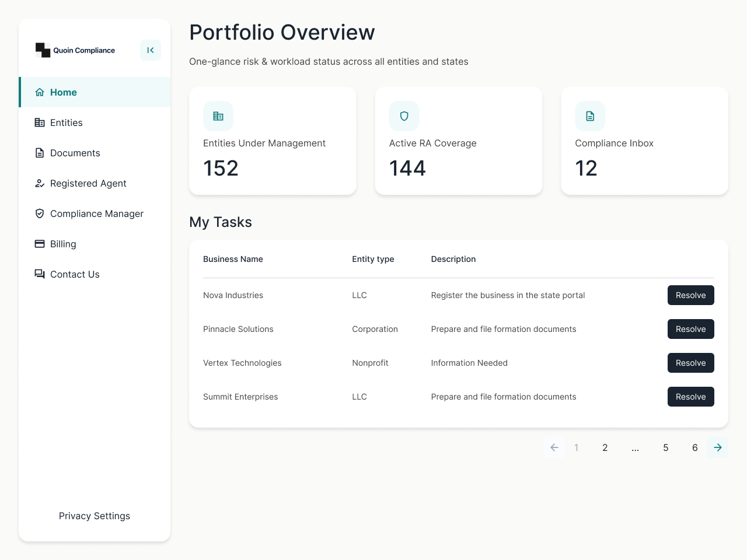Viewport: 747px width, 560px height.
Task: Switch to the Home section
Action: pyautogui.click(x=64, y=92)
